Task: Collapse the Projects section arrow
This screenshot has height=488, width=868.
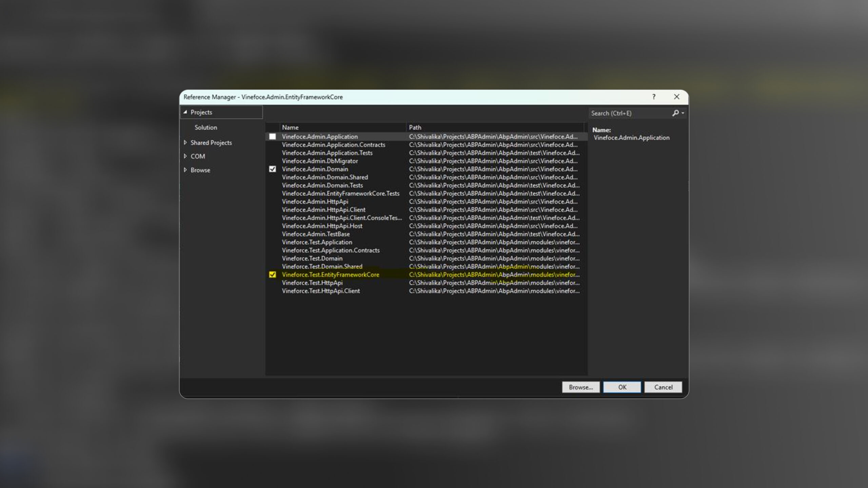Action: tap(185, 112)
